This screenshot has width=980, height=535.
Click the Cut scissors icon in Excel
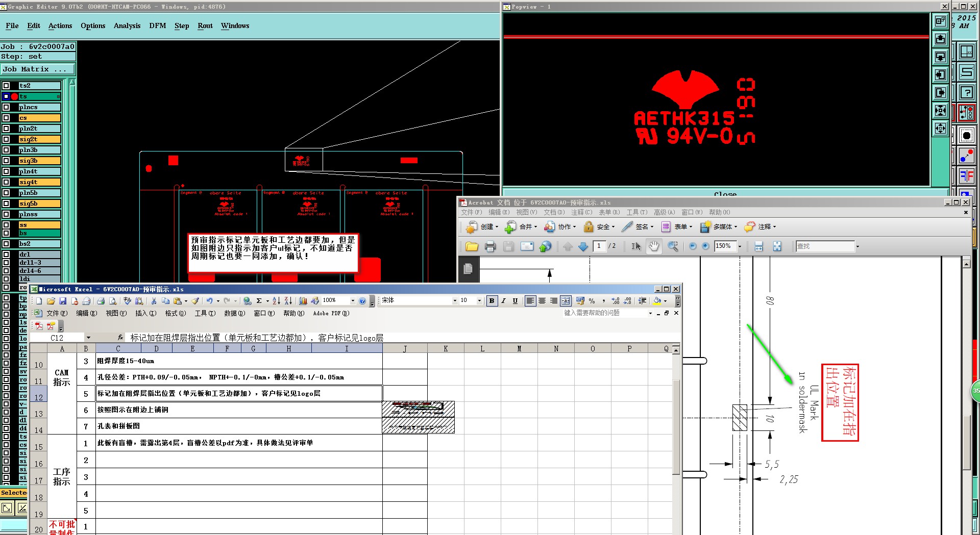click(x=154, y=301)
